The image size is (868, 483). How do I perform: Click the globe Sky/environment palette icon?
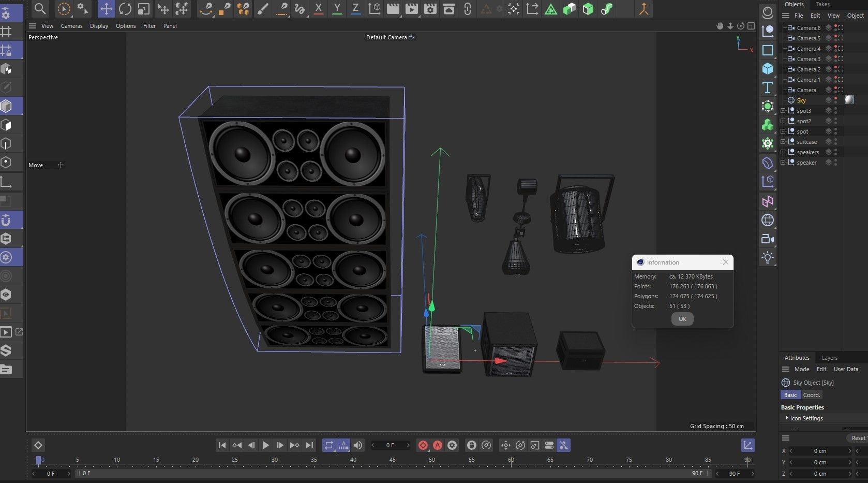[x=768, y=220]
